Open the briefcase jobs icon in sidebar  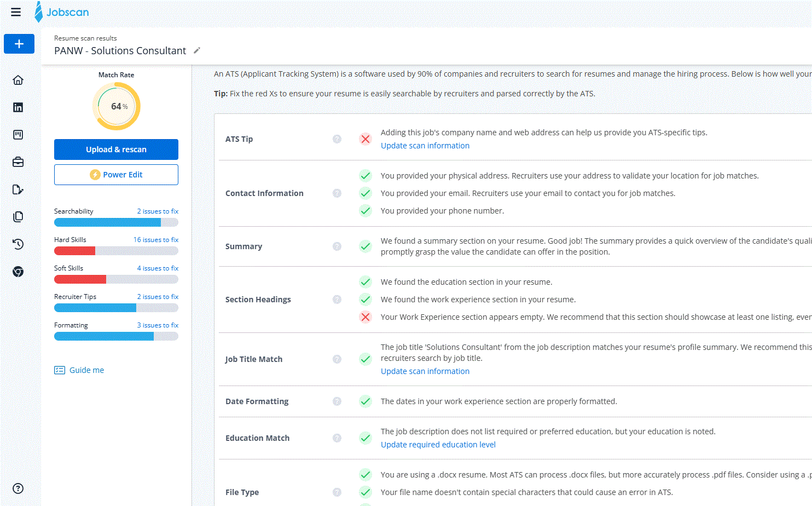tap(18, 162)
